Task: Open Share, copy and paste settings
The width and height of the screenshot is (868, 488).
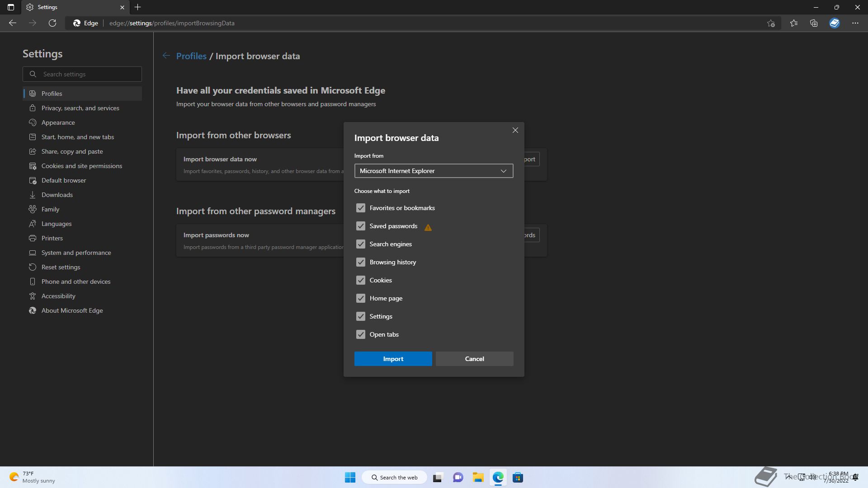Action: pos(82,151)
